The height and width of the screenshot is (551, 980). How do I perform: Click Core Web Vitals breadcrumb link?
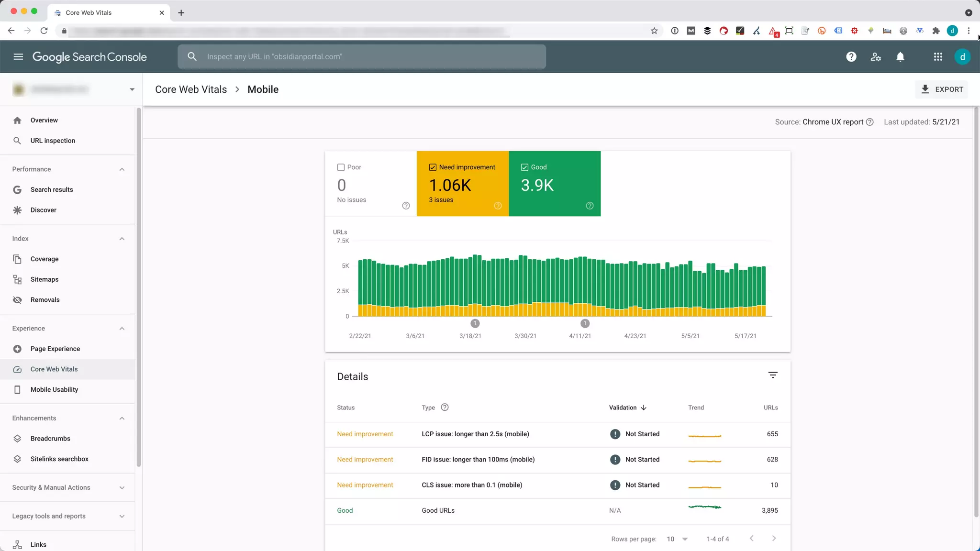pos(191,89)
